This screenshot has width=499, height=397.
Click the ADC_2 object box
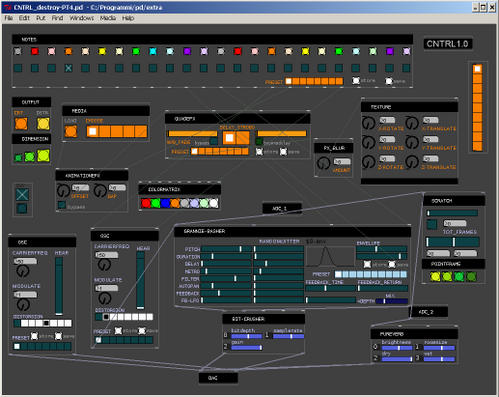point(428,312)
